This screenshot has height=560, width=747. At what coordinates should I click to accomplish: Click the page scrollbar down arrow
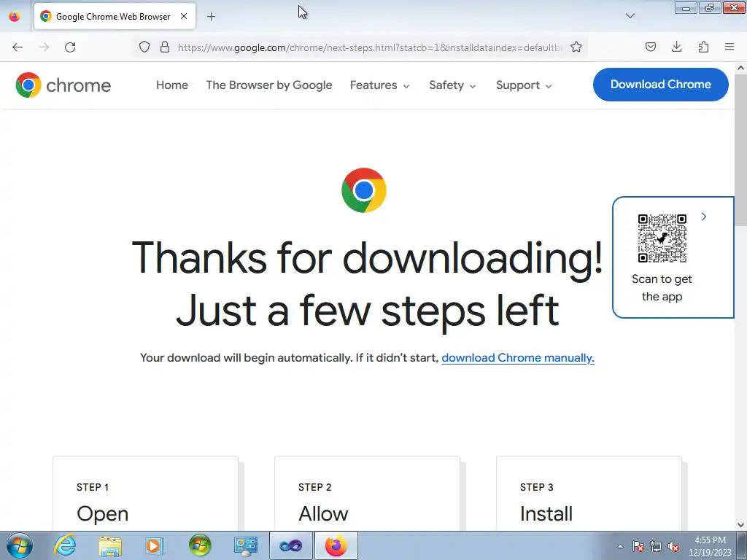click(741, 525)
